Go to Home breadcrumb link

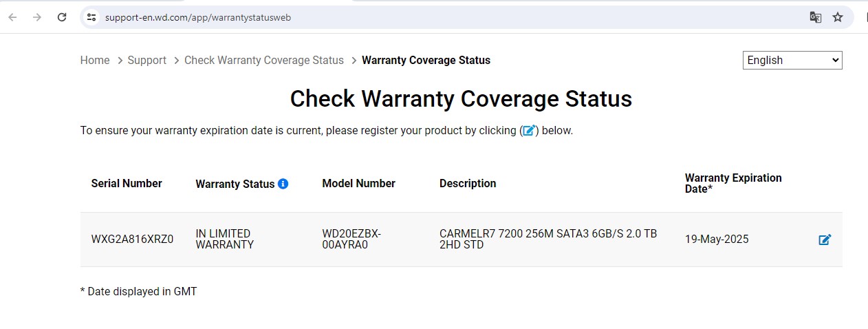(x=95, y=61)
